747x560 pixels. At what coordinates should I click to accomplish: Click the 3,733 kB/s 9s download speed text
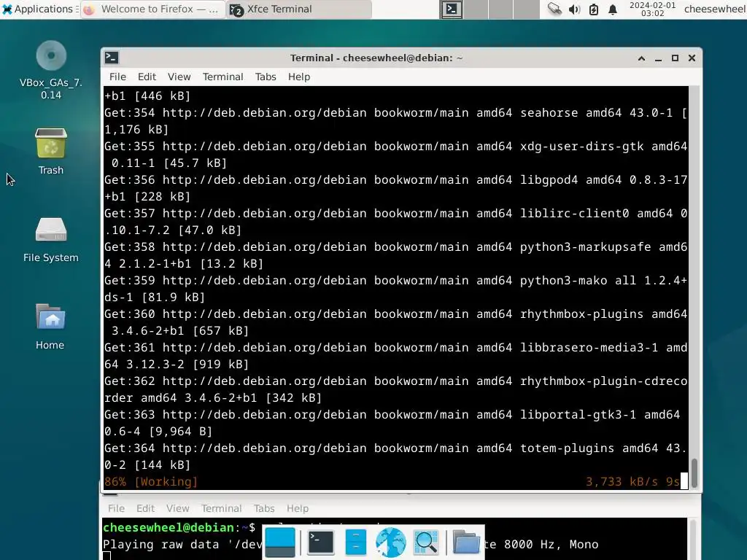pos(632,481)
